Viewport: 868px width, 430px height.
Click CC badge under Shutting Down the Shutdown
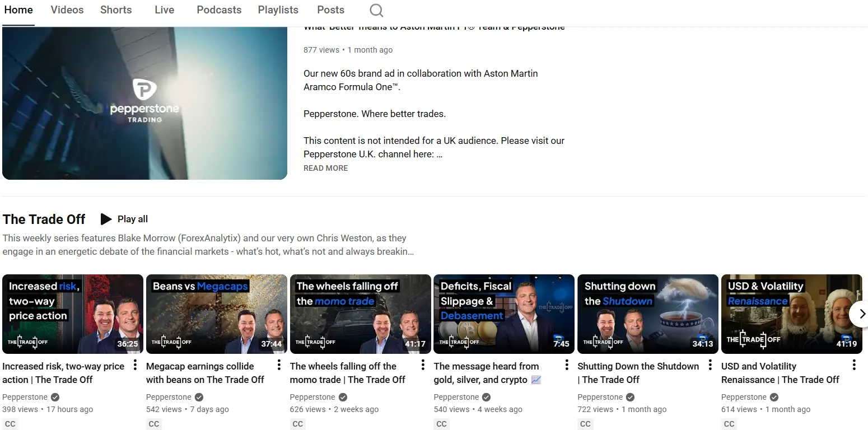coord(585,424)
